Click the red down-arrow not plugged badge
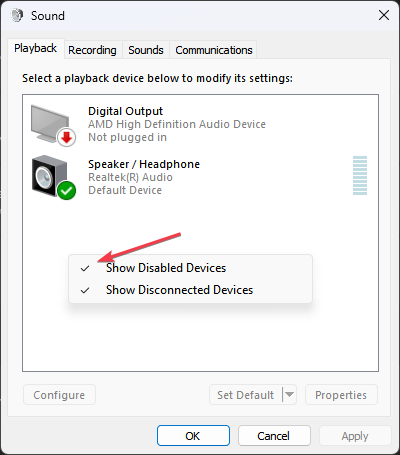The image size is (400, 455). [x=66, y=137]
